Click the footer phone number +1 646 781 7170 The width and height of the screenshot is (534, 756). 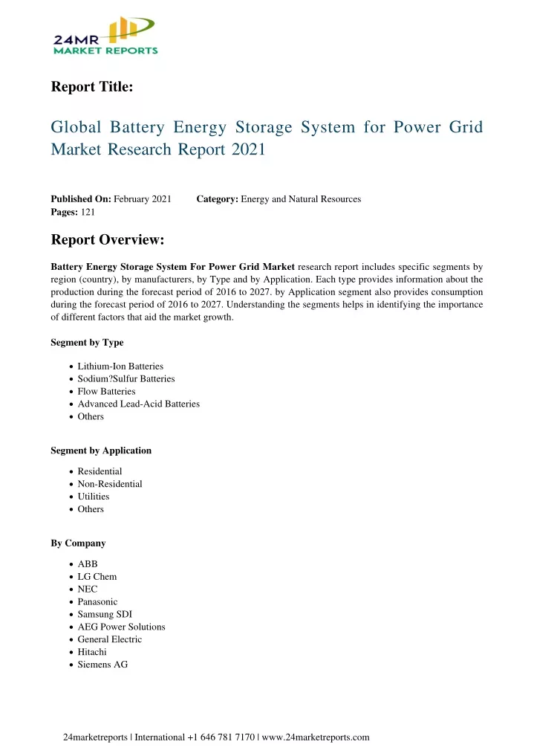(x=221, y=737)
